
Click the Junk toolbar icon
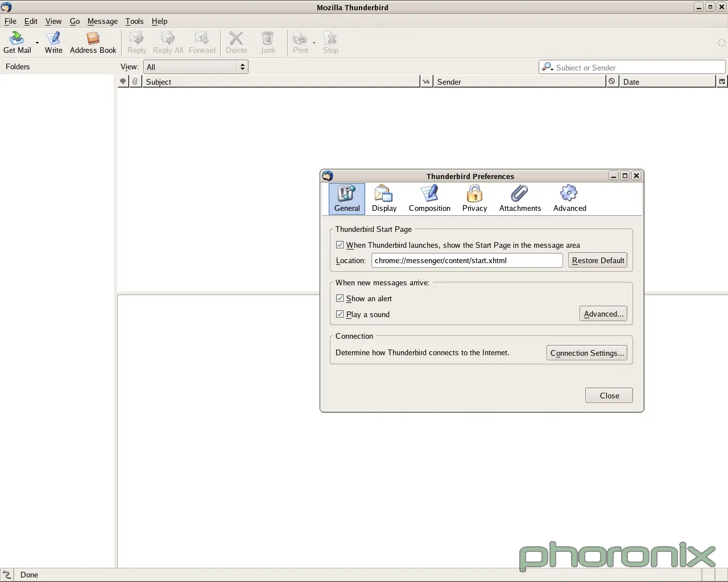[x=267, y=43]
